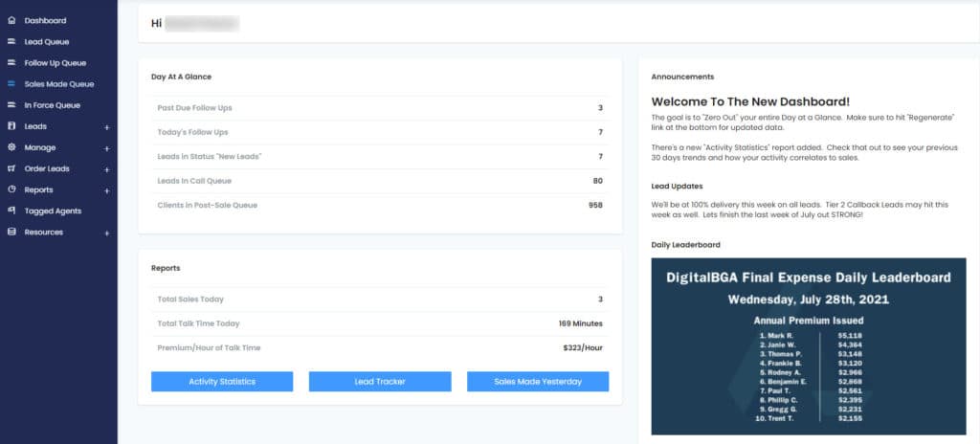Click Today's Follow Ups row label
The image size is (980, 444).
click(192, 133)
